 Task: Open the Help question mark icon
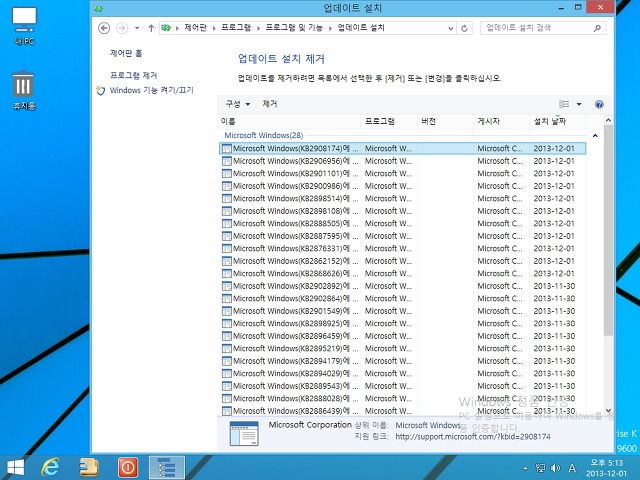point(599,104)
